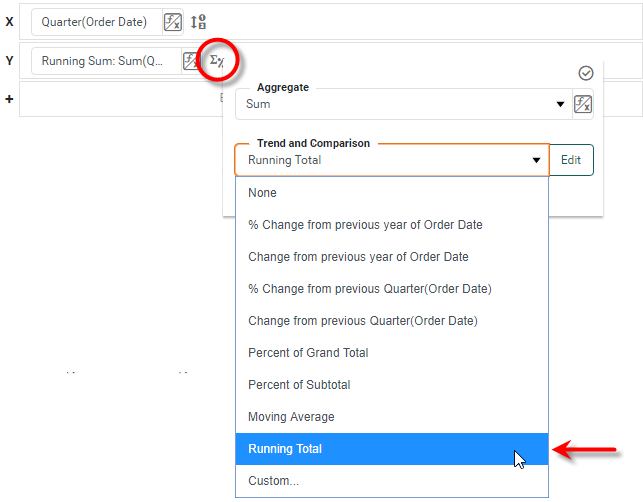Choose Moving Average from the list
643x502 pixels.
[x=291, y=417]
